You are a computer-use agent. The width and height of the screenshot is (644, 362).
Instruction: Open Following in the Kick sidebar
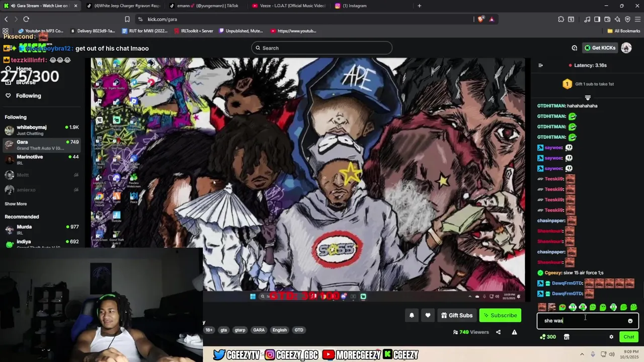(23, 96)
